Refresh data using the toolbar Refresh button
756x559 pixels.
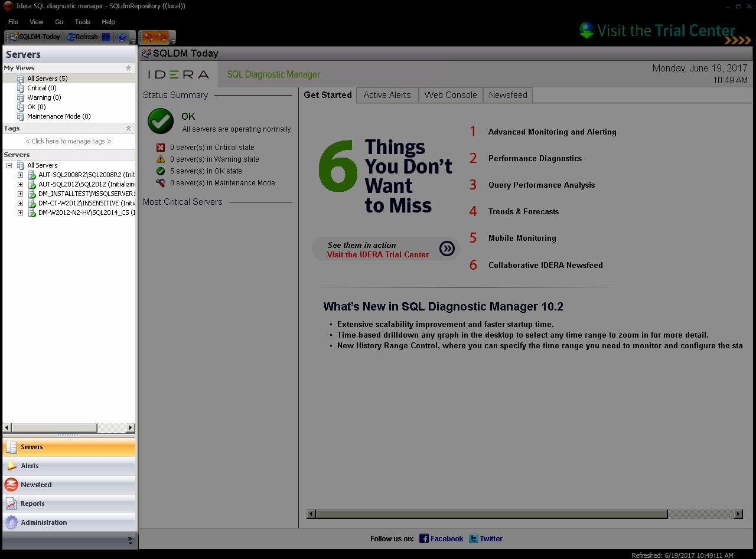coord(82,37)
